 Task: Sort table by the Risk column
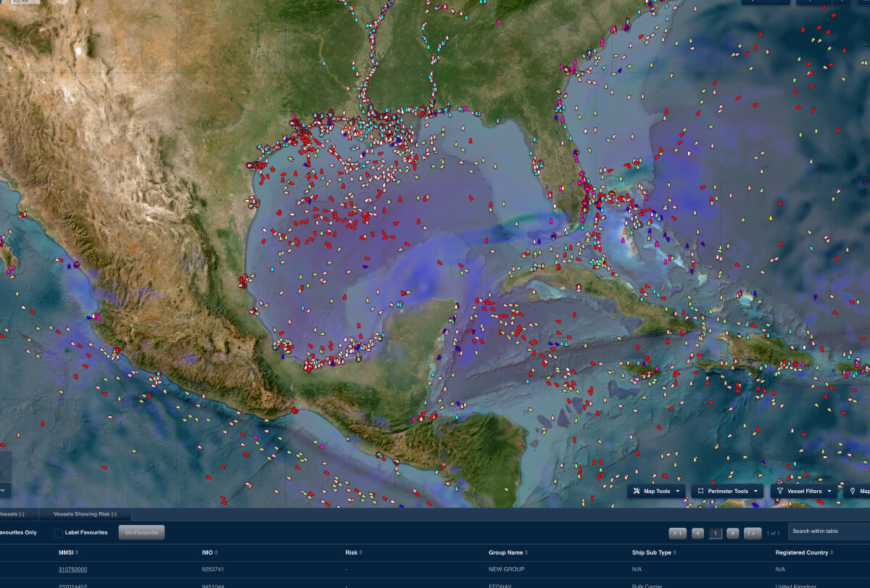pyautogui.click(x=352, y=552)
